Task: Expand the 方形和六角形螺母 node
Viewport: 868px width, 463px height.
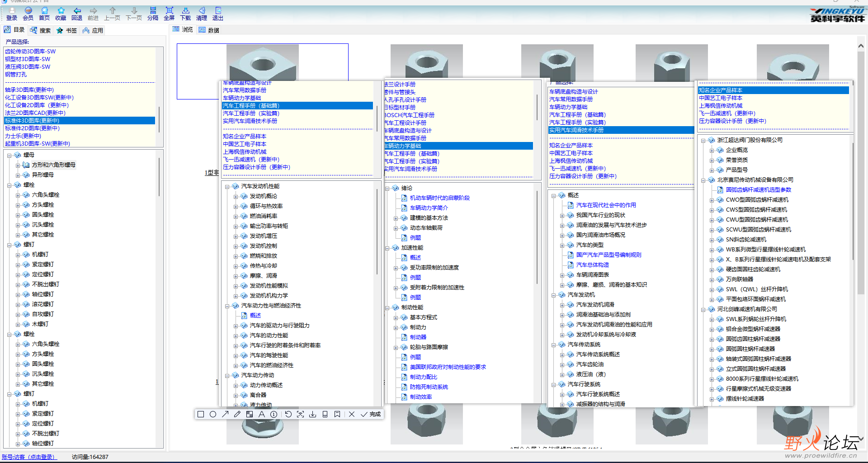Action: [18, 165]
